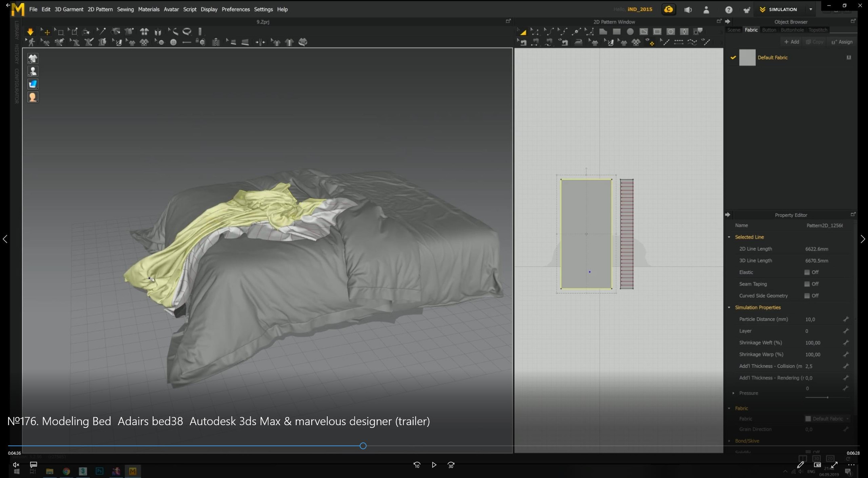Play the video
Screen dimensions: 868x478
click(434, 465)
